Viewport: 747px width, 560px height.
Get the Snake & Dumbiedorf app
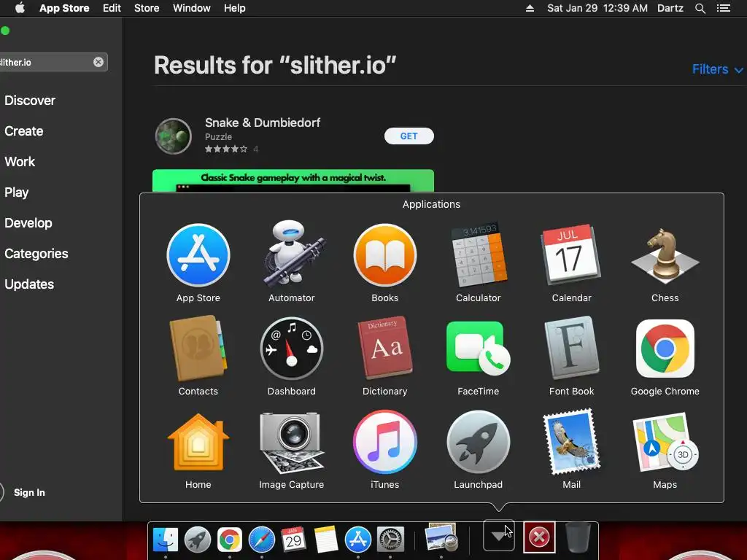point(409,136)
